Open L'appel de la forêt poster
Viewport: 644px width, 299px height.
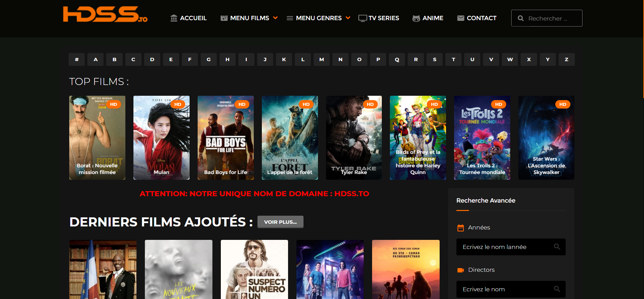[290, 138]
